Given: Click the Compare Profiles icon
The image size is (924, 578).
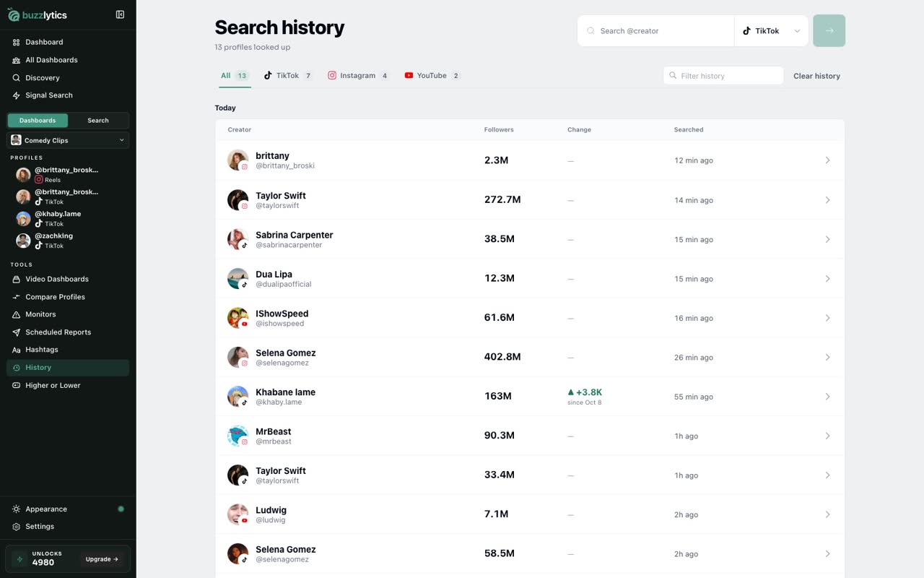Looking at the screenshot, I should pos(16,297).
